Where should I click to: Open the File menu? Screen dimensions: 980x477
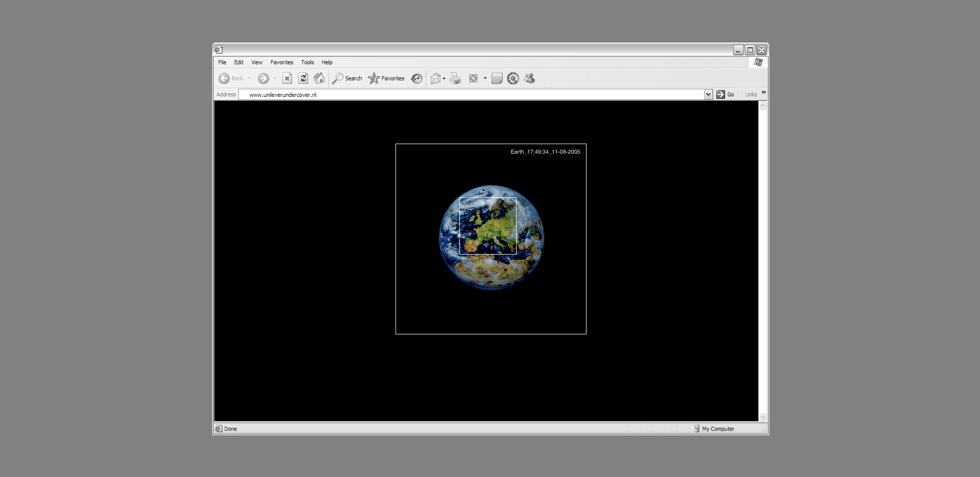point(222,62)
